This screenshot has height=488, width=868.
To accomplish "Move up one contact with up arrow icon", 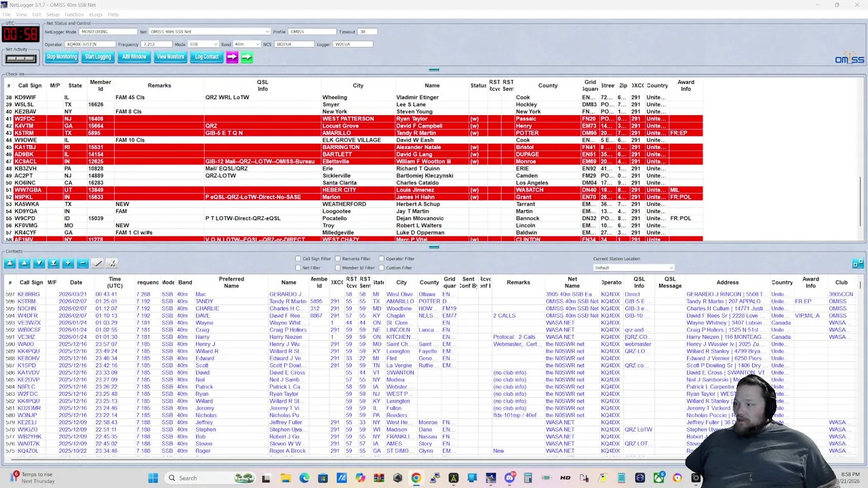I will 24,263.
